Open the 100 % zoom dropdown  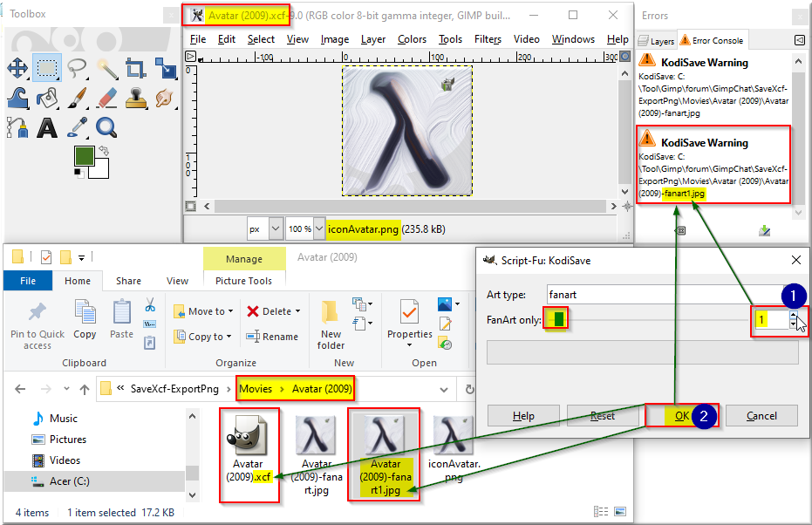point(305,228)
